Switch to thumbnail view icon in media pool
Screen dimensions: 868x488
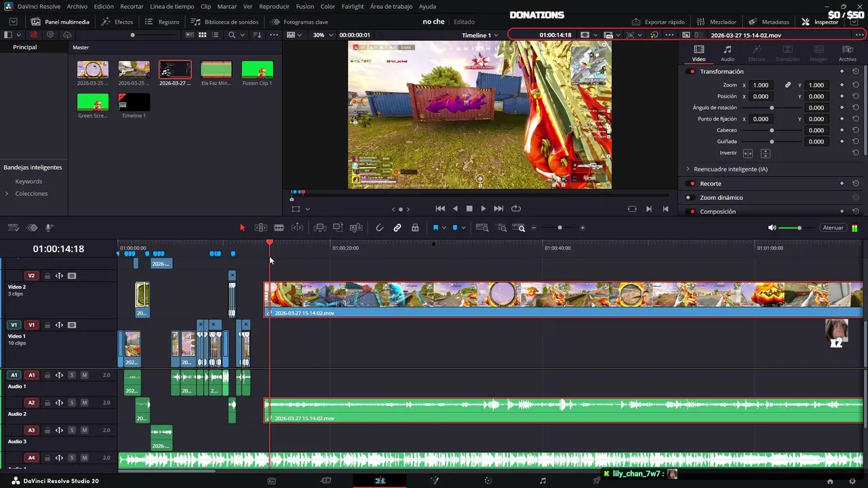(x=203, y=35)
